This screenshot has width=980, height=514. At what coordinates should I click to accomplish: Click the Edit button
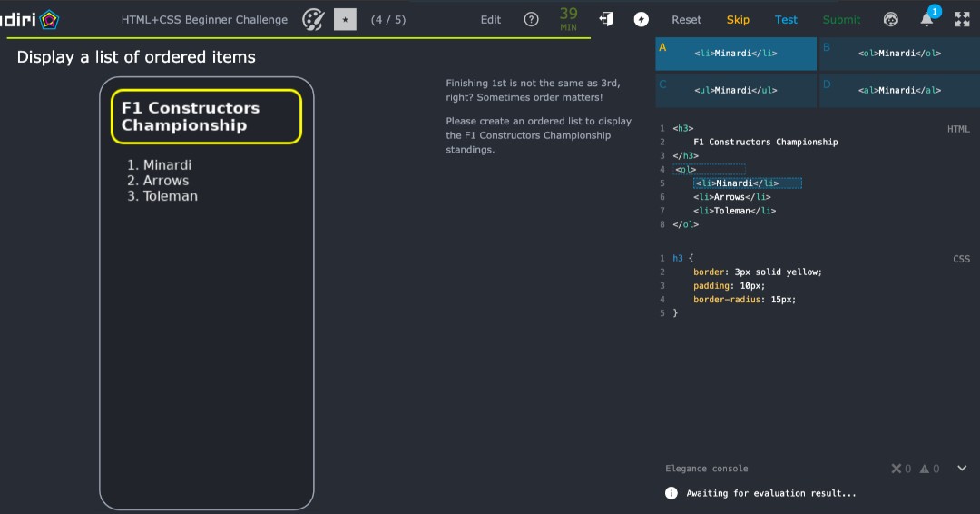[x=491, y=19]
